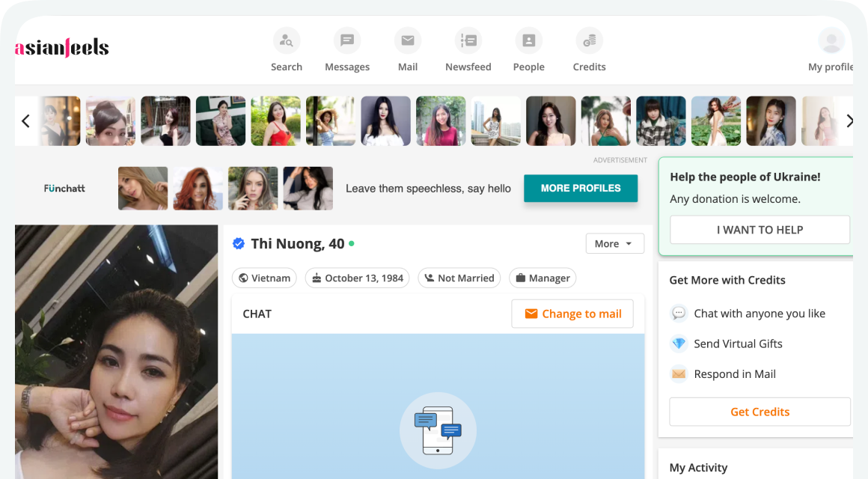Image resolution: width=868 pixels, height=479 pixels.
Task: Click the Change to mail button
Action: click(x=572, y=314)
